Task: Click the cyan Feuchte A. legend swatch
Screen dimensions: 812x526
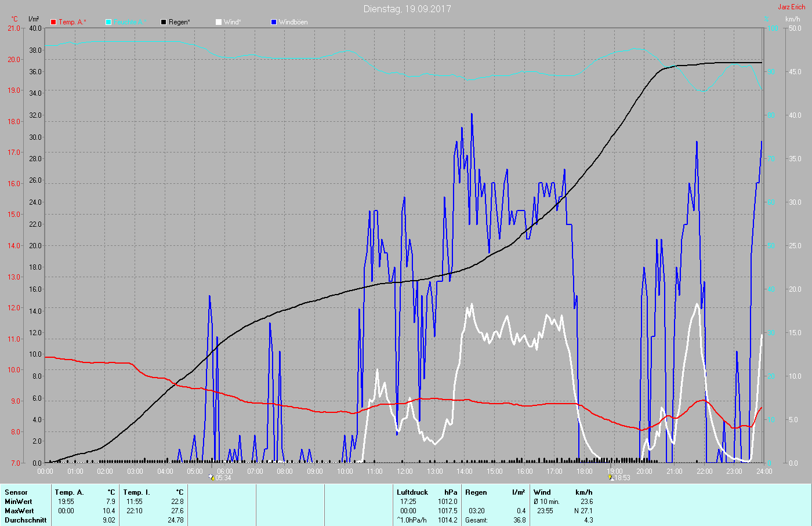Action: pos(108,22)
